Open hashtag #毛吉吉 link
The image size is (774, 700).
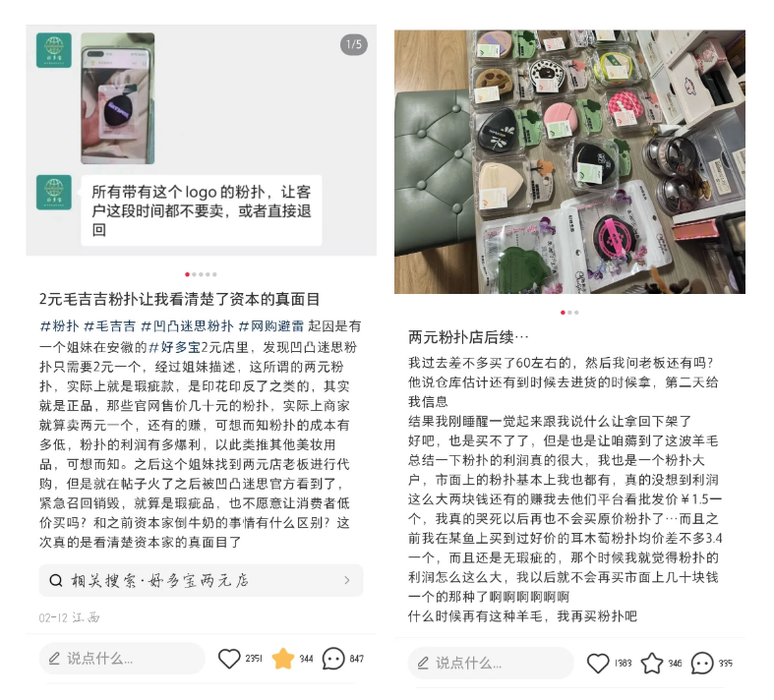(x=109, y=326)
